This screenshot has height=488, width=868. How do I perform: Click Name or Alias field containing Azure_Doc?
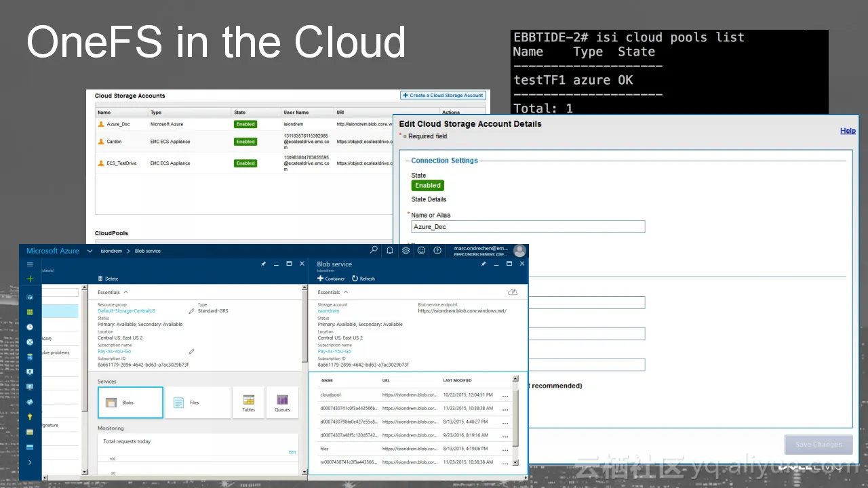pyautogui.click(x=528, y=227)
